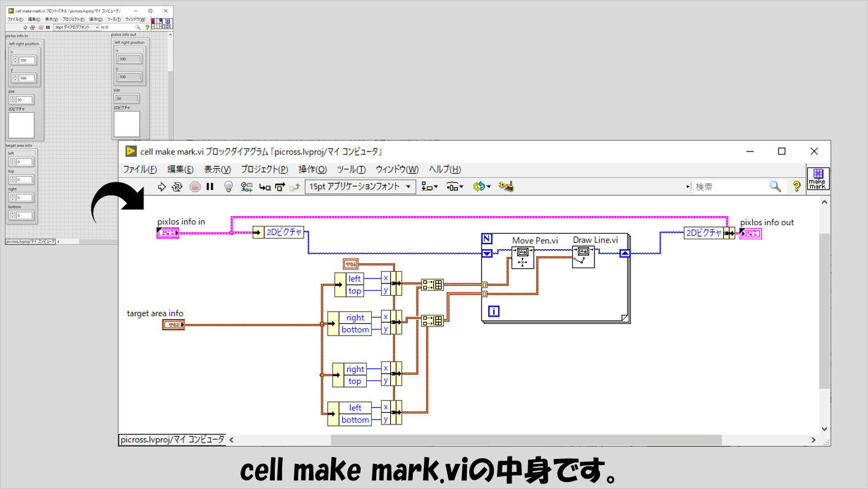Click 2Dピクチャ box in pixlos info in

coord(21,125)
